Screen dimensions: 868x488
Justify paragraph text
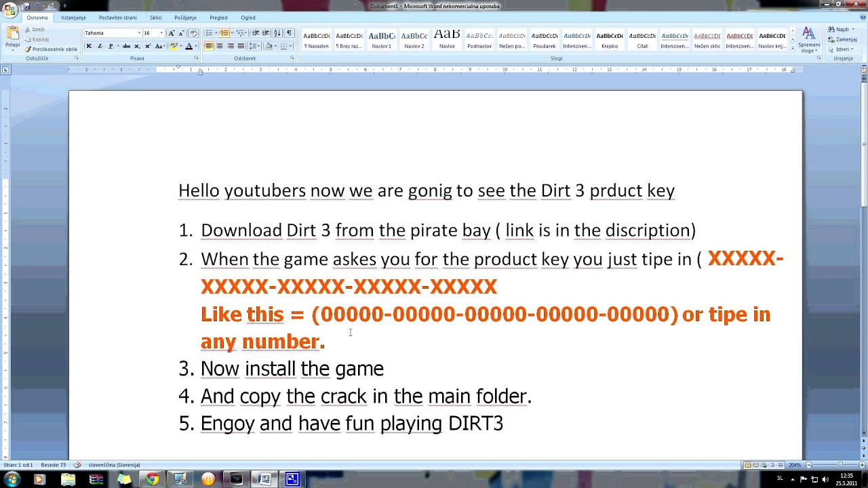point(241,46)
